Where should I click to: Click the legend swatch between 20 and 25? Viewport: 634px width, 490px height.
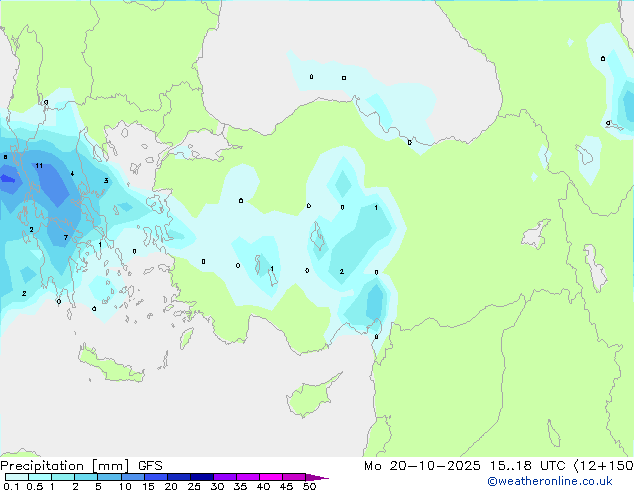click(179, 477)
